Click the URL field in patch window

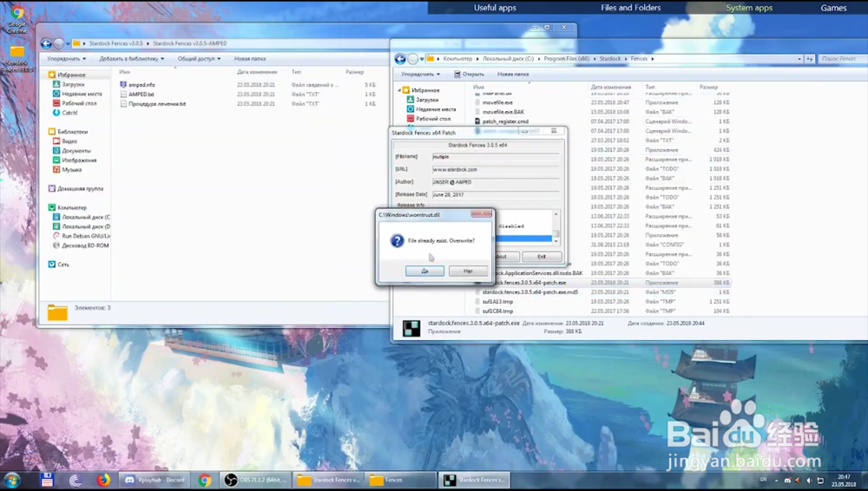click(496, 169)
